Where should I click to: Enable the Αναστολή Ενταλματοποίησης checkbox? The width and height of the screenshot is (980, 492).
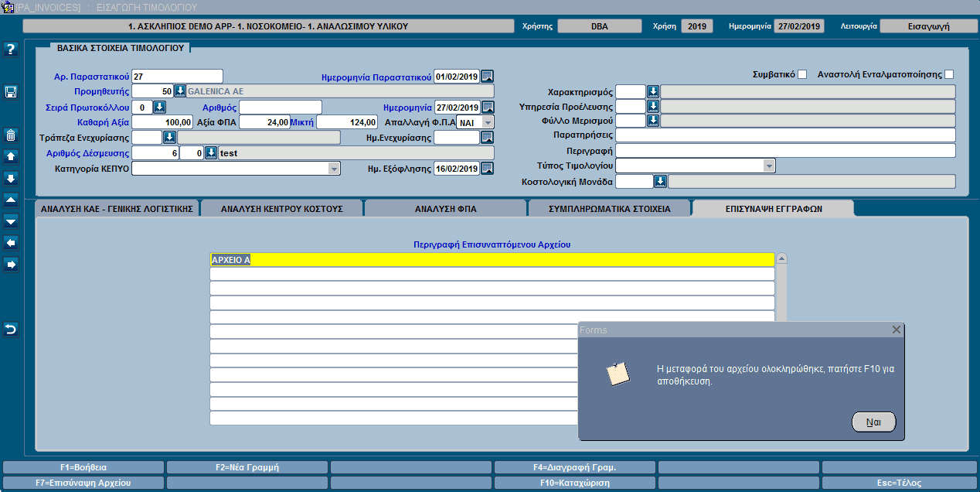[x=949, y=74]
